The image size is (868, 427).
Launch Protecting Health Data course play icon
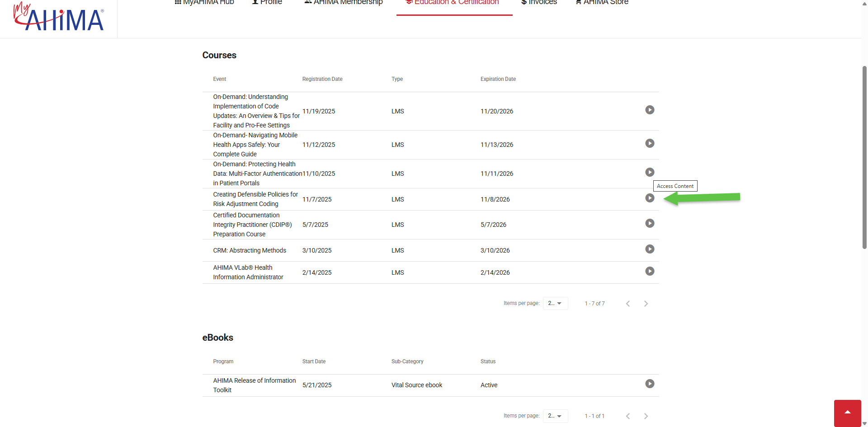[x=650, y=172]
